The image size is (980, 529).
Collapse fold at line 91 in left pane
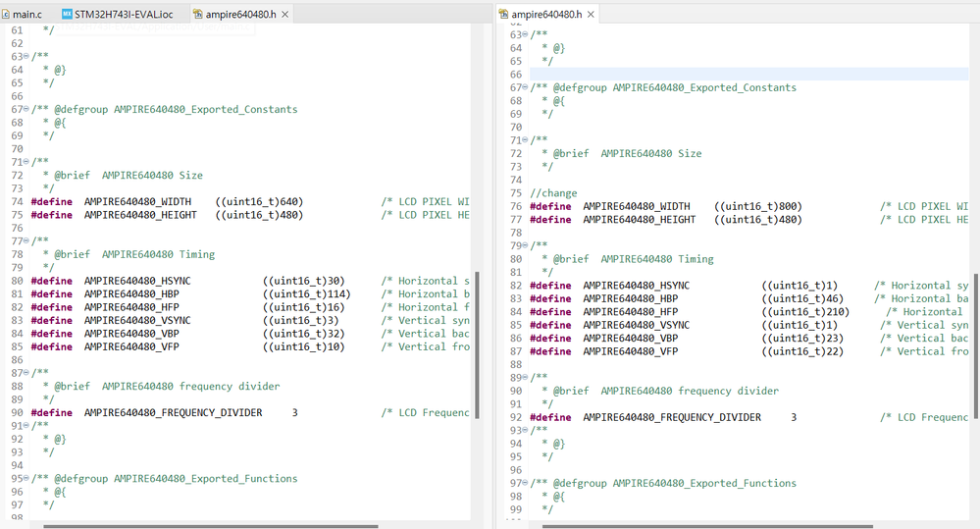(x=26, y=426)
